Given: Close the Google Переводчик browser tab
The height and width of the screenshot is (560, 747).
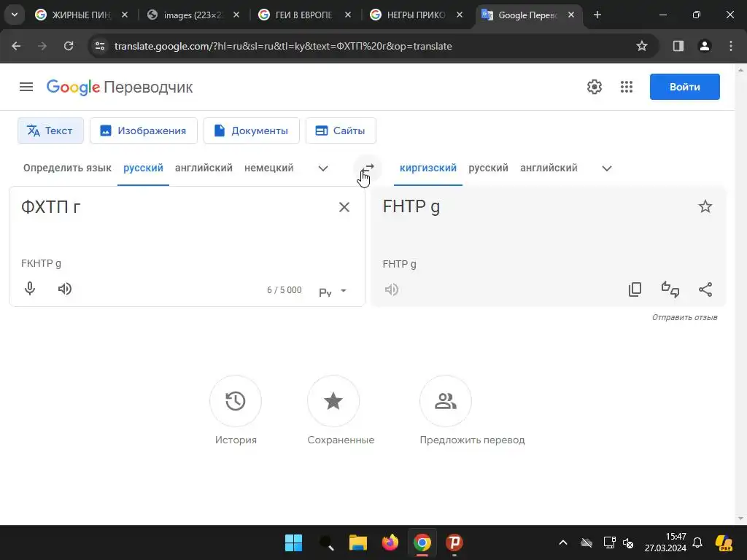Looking at the screenshot, I should click(571, 15).
